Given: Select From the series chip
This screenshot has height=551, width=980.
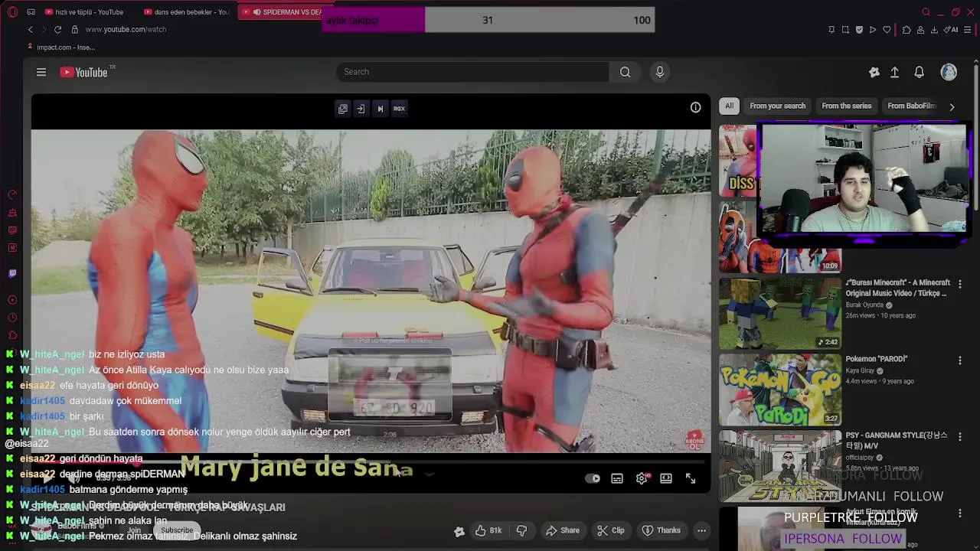Looking at the screenshot, I should (x=846, y=106).
